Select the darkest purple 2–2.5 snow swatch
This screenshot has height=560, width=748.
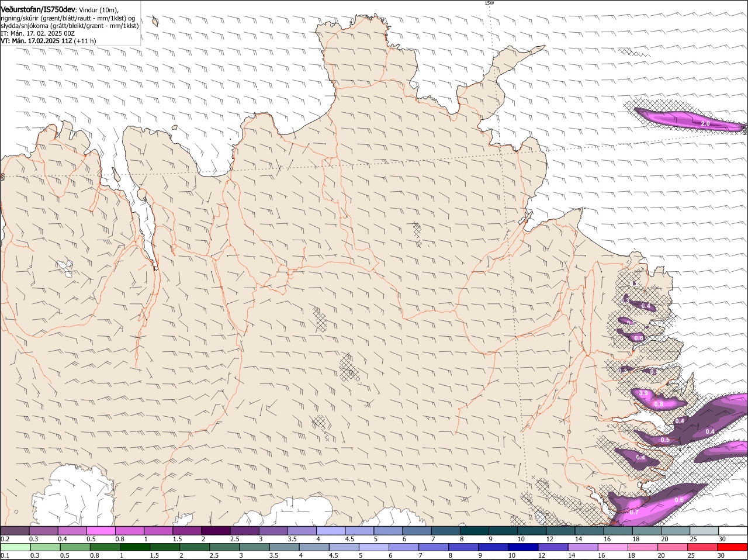pyautogui.click(x=216, y=530)
